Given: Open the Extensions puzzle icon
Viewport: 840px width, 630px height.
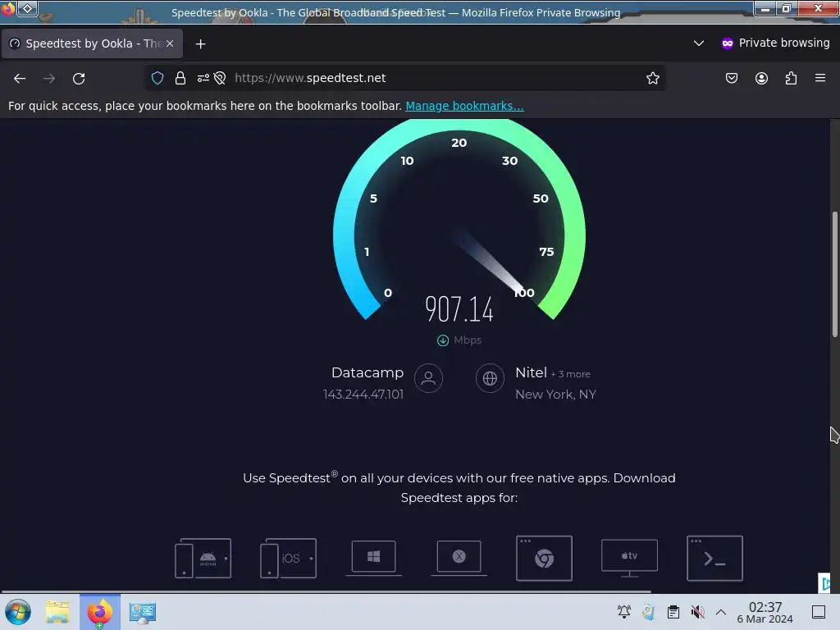Looking at the screenshot, I should [x=791, y=78].
